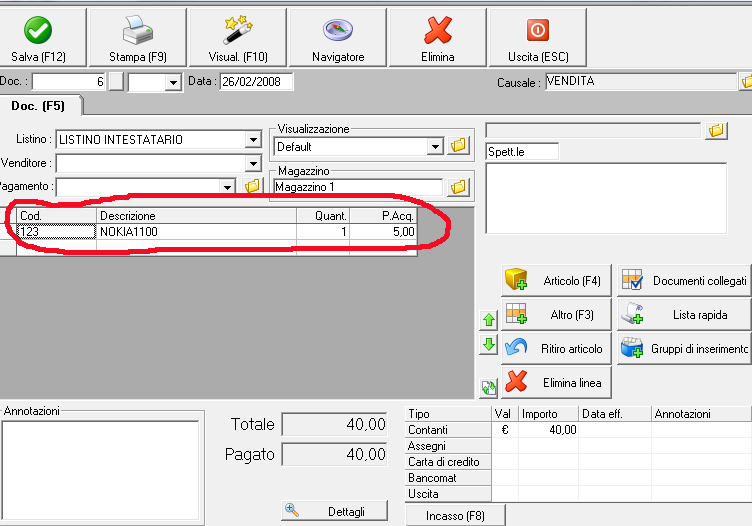Click the Data eff. column header

tap(615, 414)
